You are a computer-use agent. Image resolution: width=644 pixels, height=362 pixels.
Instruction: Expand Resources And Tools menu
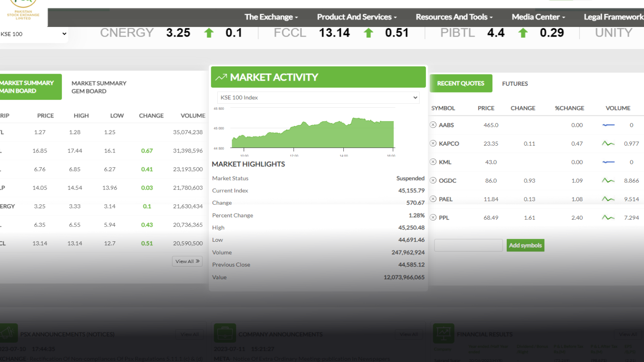454,17
